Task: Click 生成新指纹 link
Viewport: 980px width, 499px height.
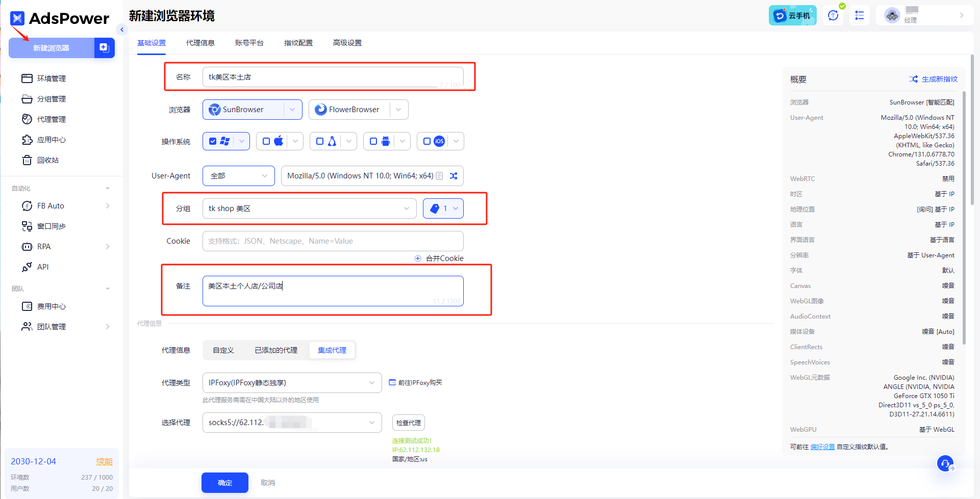Action: pos(940,79)
